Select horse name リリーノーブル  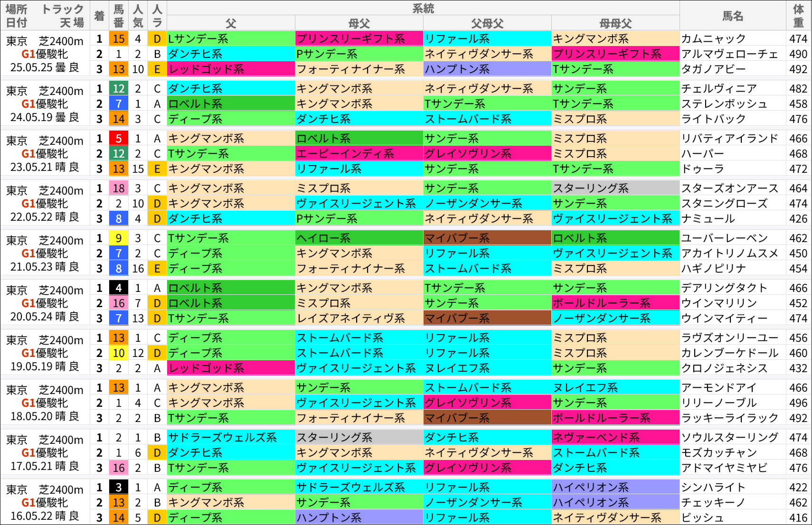719,403
